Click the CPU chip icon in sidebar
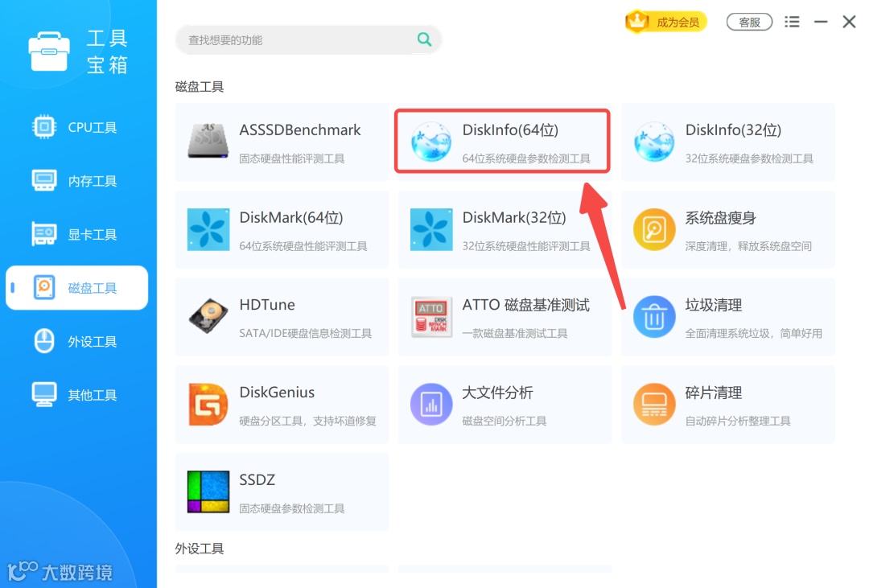The width and height of the screenshot is (869, 588). coord(43,127)
